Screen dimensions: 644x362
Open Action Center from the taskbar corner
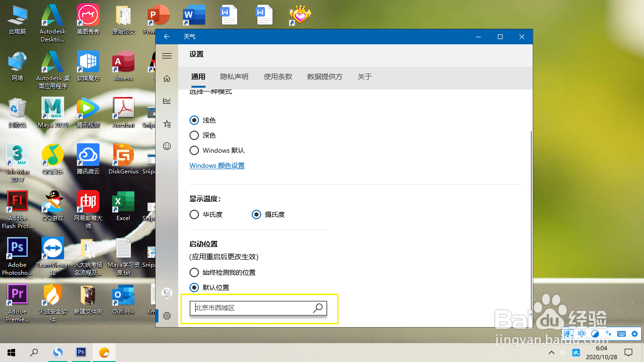click(x=628, y=352)
